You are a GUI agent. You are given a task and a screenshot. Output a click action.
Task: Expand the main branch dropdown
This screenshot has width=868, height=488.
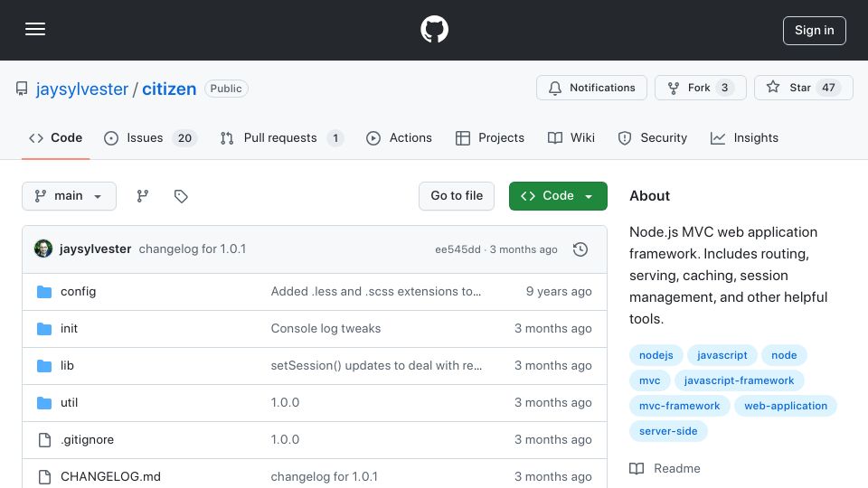pyautogui.click(x=70, y=196)
